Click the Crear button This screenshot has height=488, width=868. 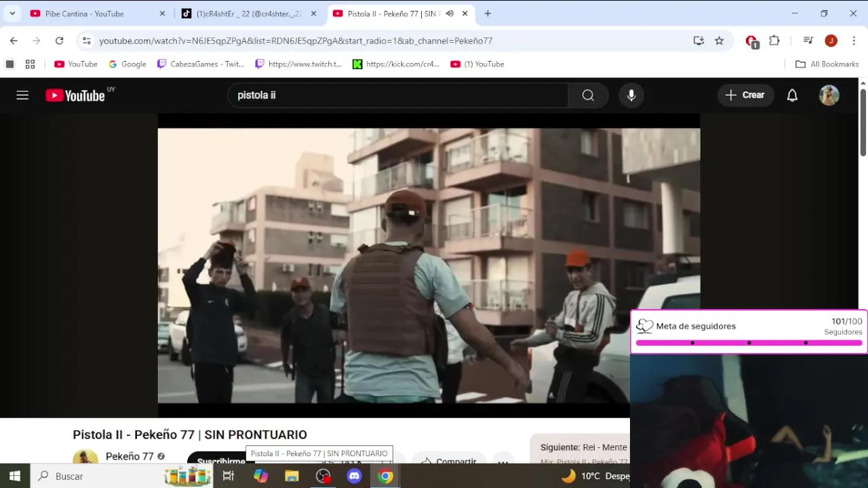[x=745, y=96]
